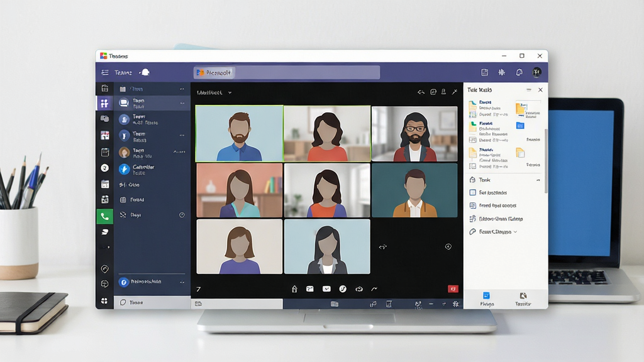Viewport: 644px width, 362px height.
Task: Expand the arrow on the panel Task heading
Action: pos(538,180)
